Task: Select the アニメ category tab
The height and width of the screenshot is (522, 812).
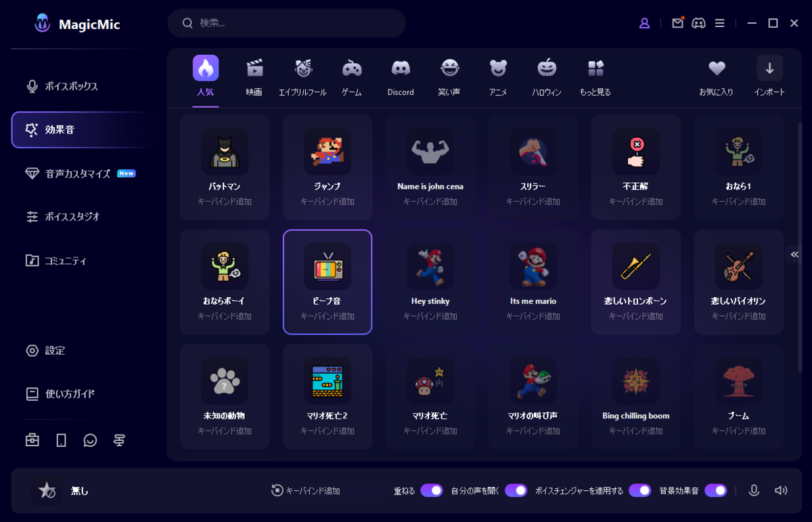Action: (x=498, y=77)
